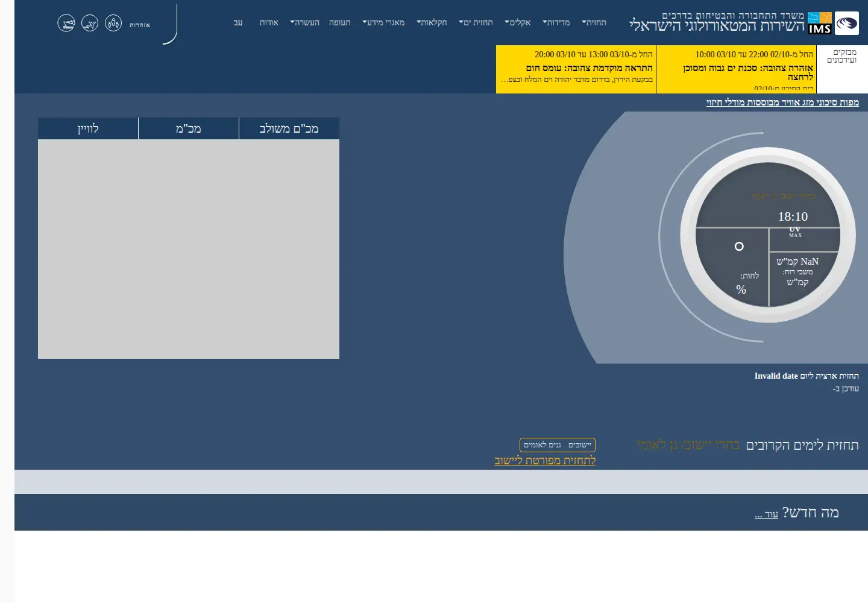Click the השירות המטאורולוגי הישראלי site title
The image size is (868, 603).
(717, 26)
